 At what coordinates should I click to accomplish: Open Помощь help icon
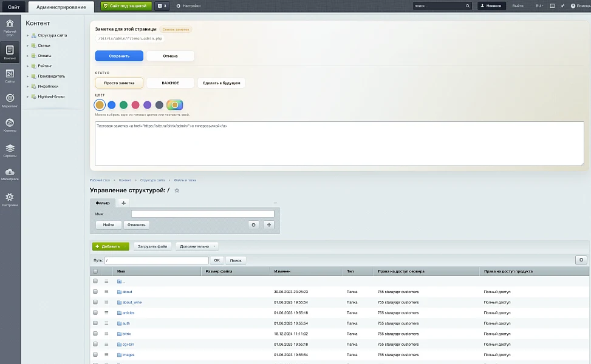pos(573,6)
